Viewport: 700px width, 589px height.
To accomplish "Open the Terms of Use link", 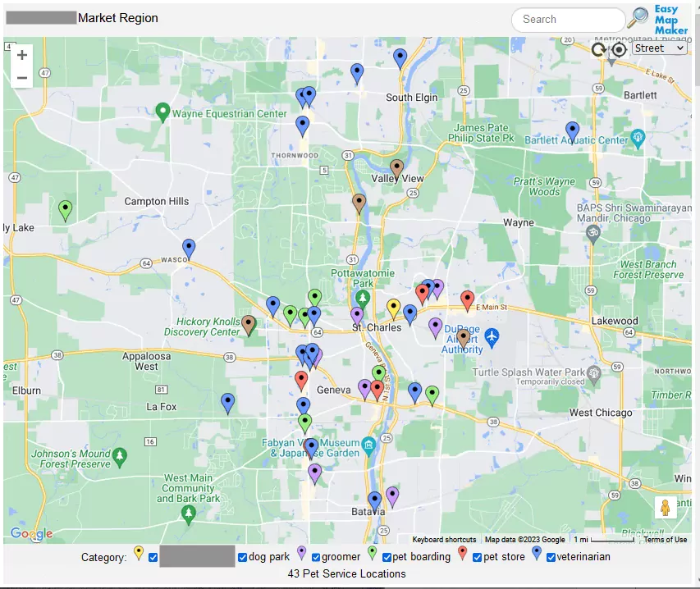I will (665, 540).
